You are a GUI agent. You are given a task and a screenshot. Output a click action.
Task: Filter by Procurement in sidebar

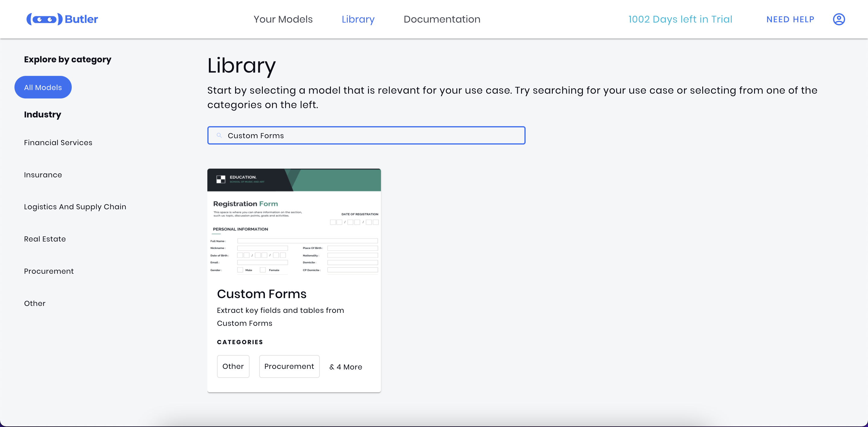pos(49,271)
